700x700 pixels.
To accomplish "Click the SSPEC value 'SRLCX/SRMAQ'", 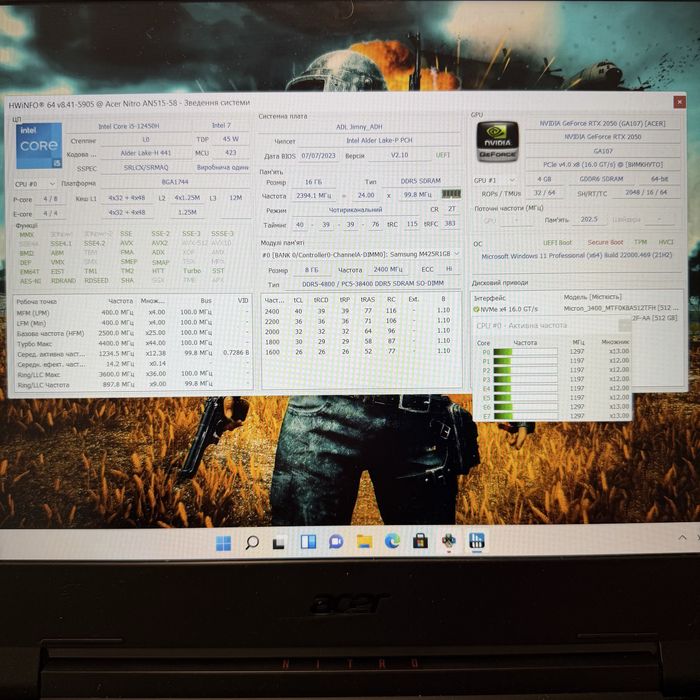I will click(146, 167).
